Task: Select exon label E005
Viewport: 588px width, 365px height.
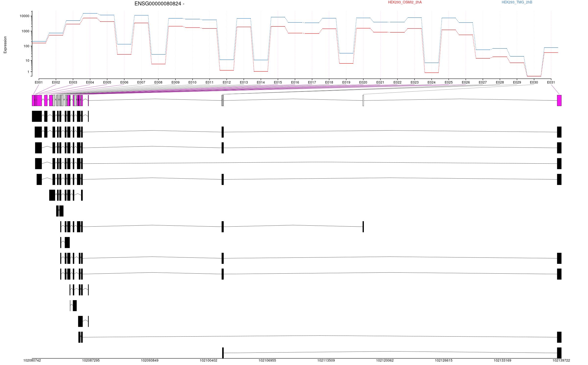Action: pyautogui.click(x=107, y=83)
